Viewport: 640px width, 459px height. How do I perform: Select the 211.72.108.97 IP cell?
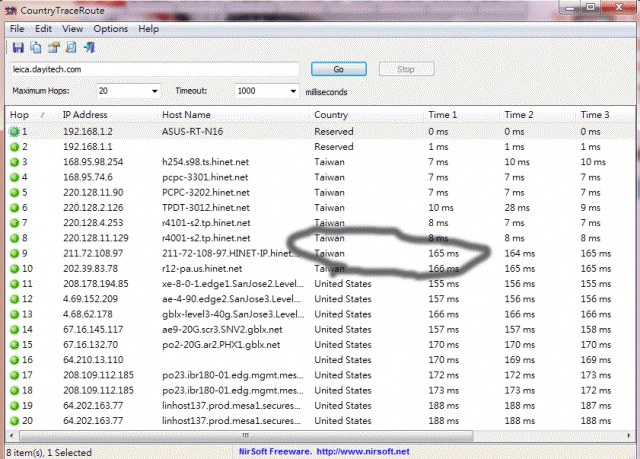93,253
